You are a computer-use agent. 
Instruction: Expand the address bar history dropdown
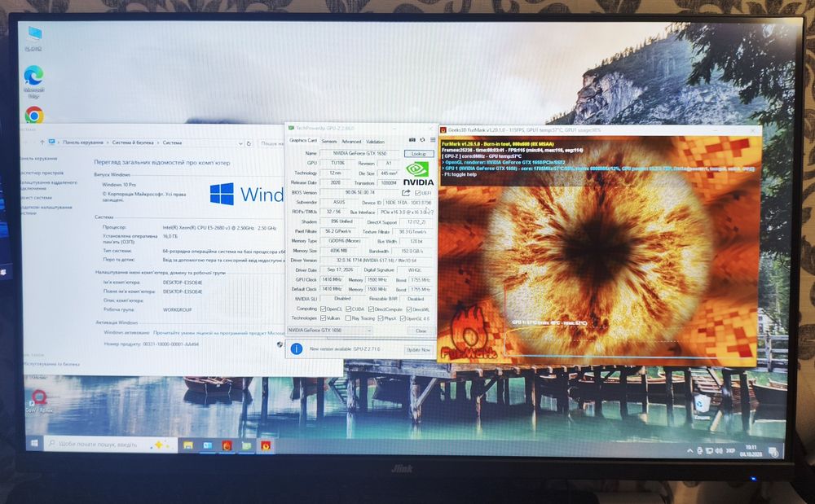tap(240, 143)
